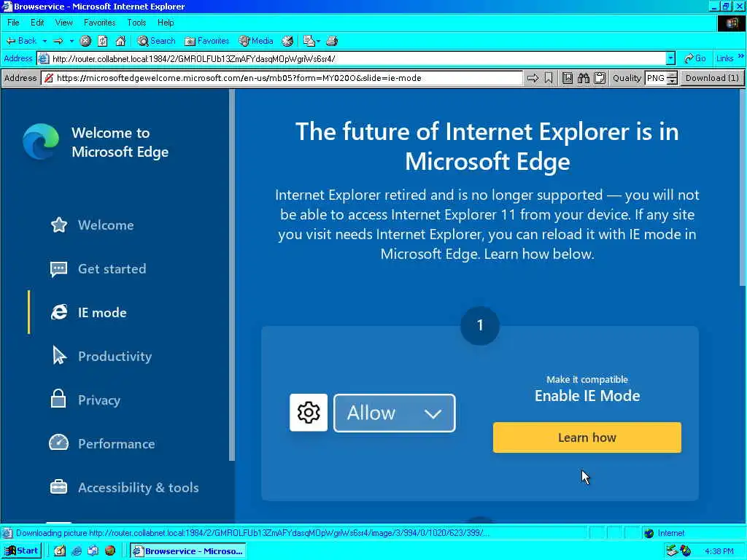The image size is (747, 560).
Task: Click the Mail toolbar icon
Action: pos(309,41)
